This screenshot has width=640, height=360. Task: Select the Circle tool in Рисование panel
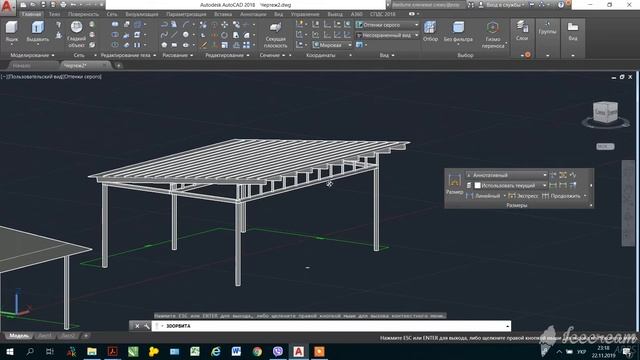tap(185, 35)
